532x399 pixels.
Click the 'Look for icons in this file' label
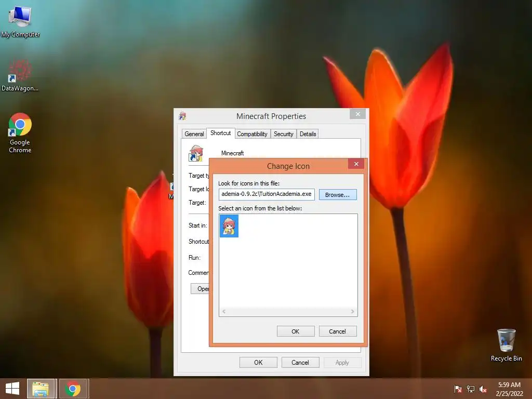coord(249,183)
